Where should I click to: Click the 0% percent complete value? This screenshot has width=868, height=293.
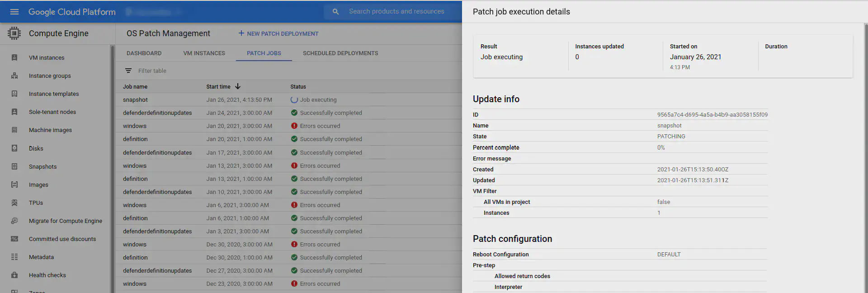661,147
